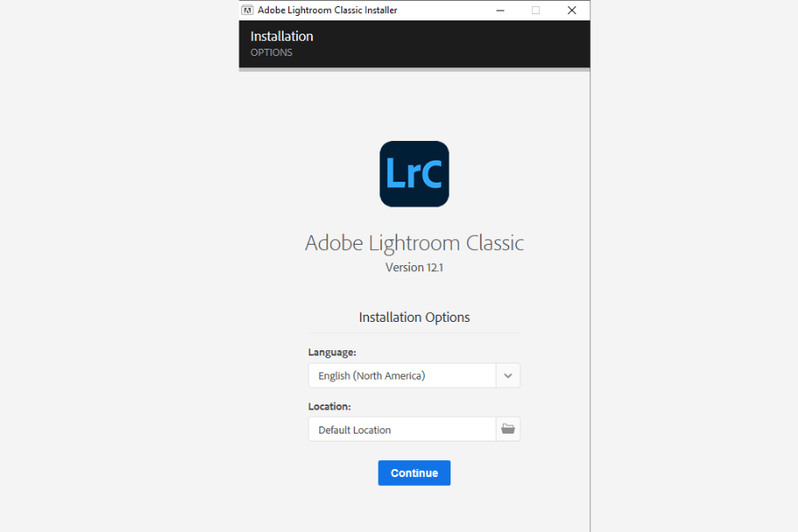The height and width of the screenshot is (532, 798).
Task: Click the Location: label
Action: pos(330,406)
